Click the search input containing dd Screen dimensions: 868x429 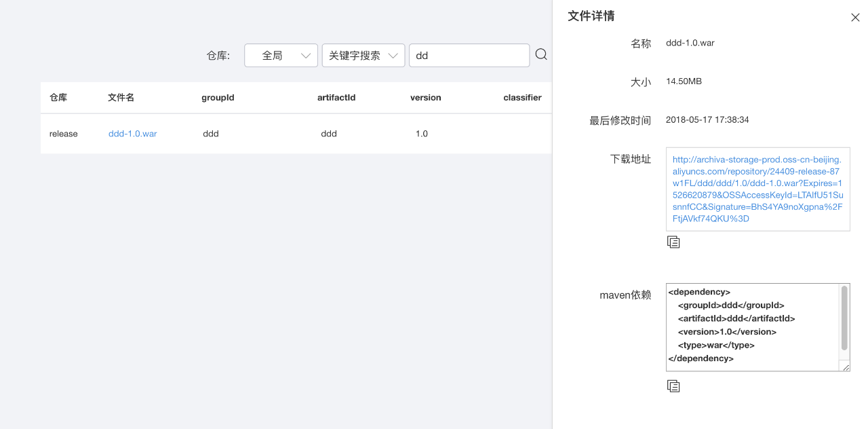coord(469,56)
